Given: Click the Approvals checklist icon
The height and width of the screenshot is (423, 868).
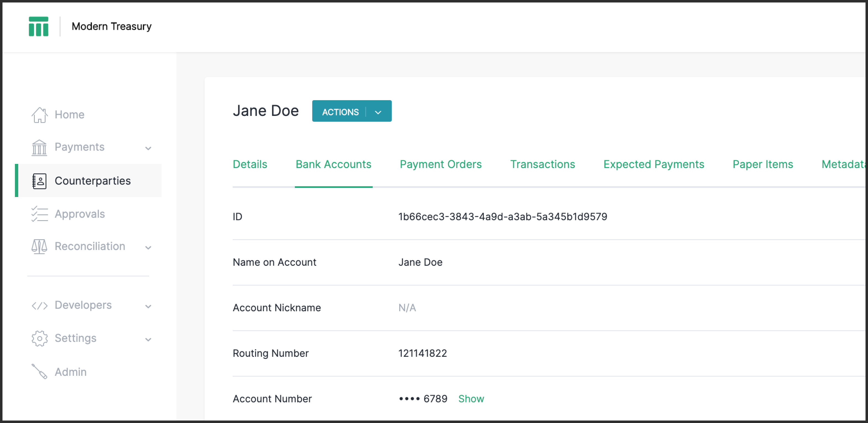Looking at the screenshot, I should tap(39, 214).
